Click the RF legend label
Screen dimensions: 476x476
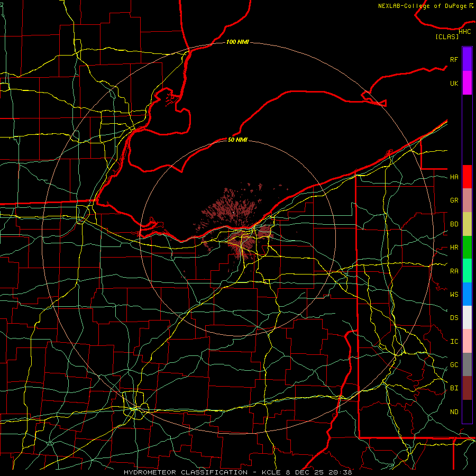click(x=454, y=59)
